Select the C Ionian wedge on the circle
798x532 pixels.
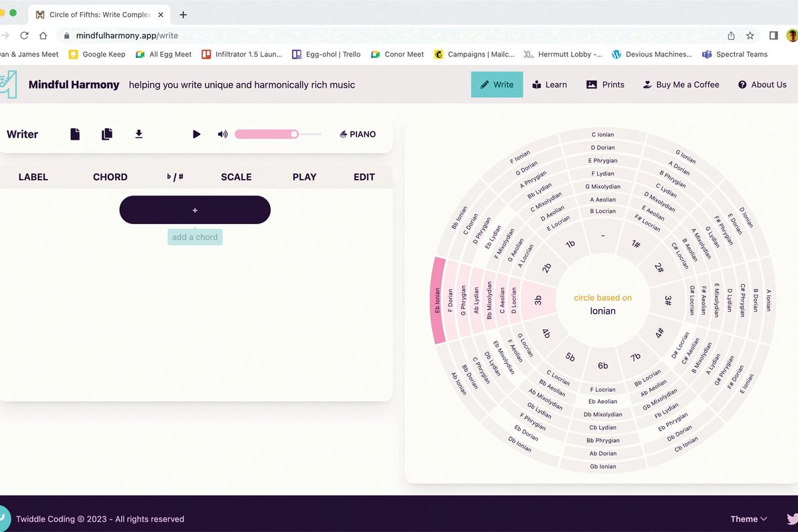602,134
